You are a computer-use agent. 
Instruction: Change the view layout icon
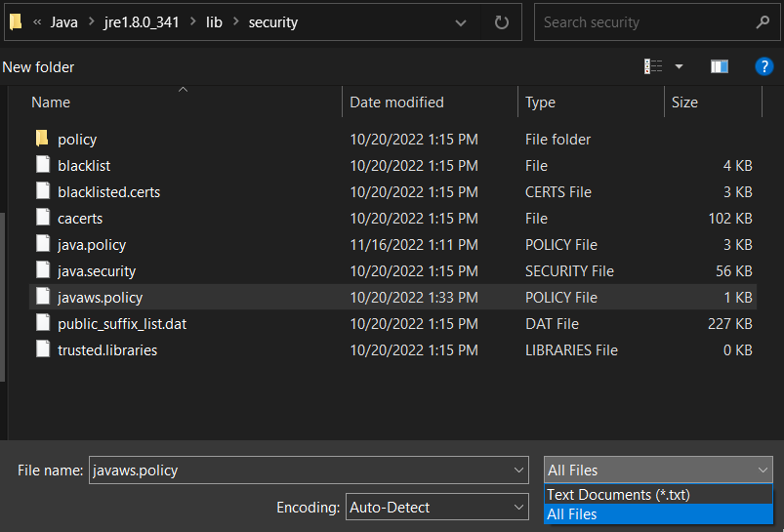pyautogui.click(x=653, y=66)
